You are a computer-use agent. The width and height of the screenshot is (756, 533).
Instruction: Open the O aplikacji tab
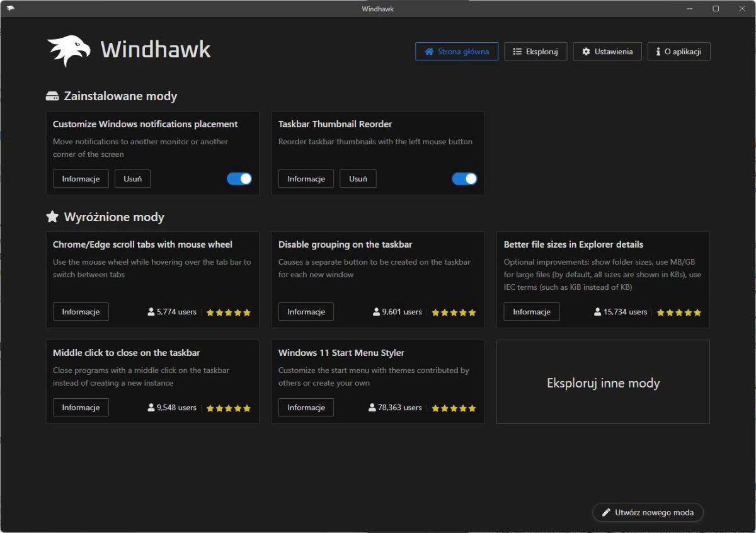(679, 52)
